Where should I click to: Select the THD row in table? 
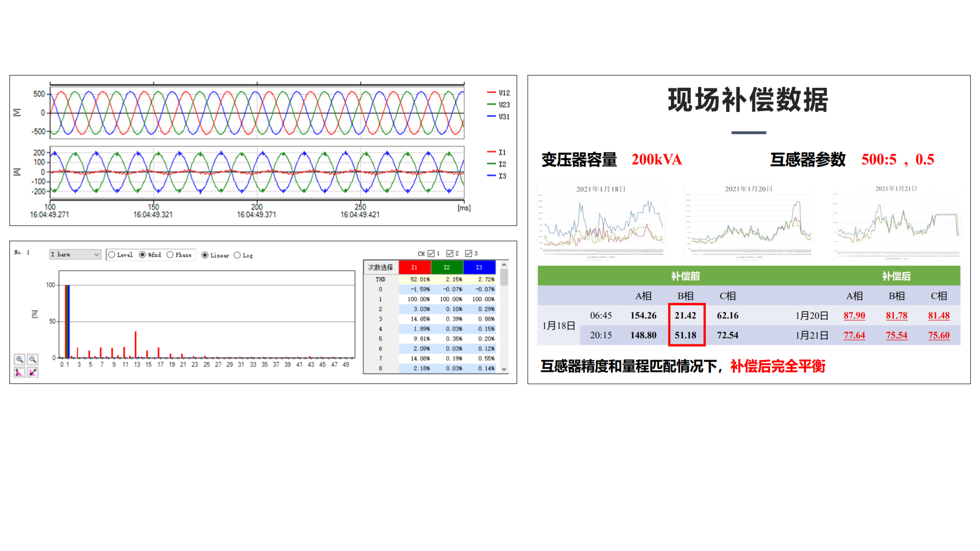pyautogui.click(x=381, y=280)
